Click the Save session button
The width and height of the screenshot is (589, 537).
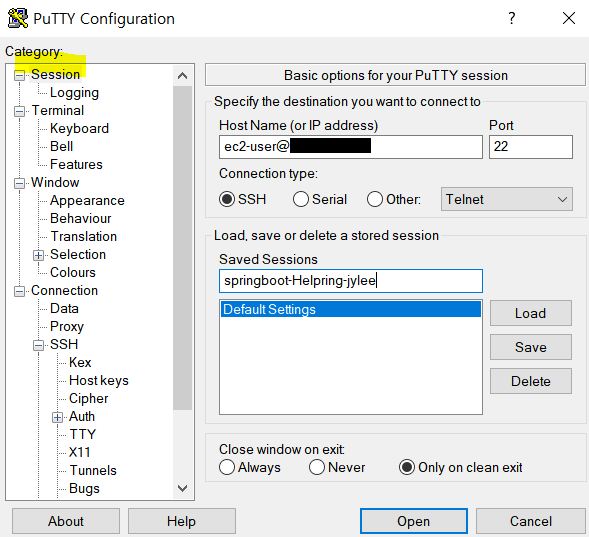tap(531, 347)
